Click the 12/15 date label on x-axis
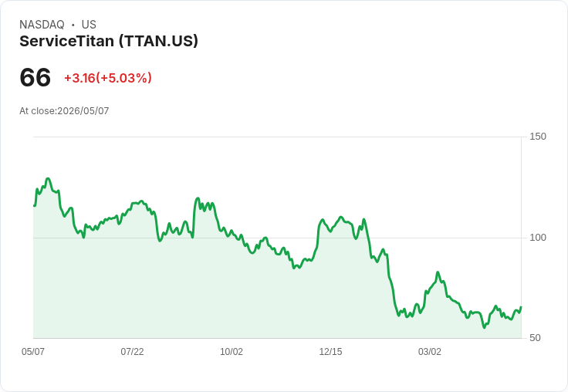568x392 pixels. [x=330, y=352]
